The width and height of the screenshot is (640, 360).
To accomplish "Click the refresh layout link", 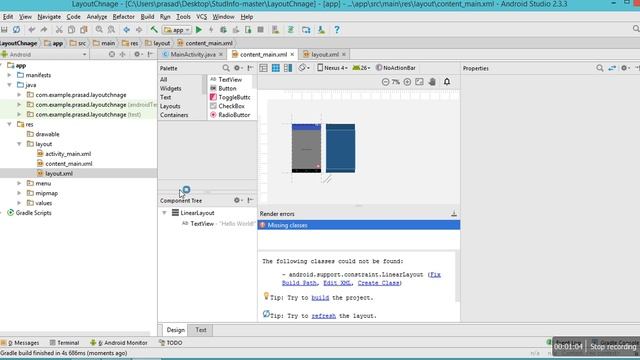I will click(x=324, y=316).
